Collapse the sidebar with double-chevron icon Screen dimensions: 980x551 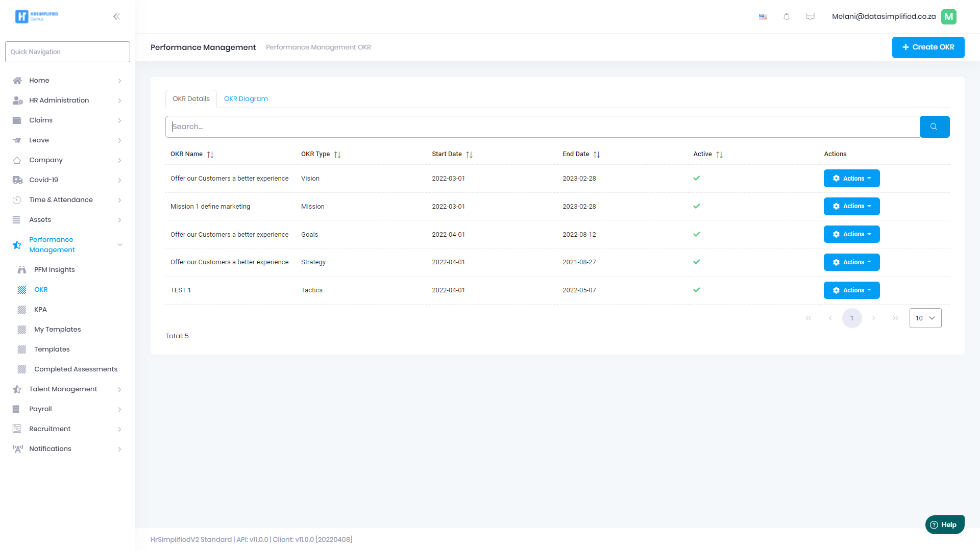coord(116,16)
